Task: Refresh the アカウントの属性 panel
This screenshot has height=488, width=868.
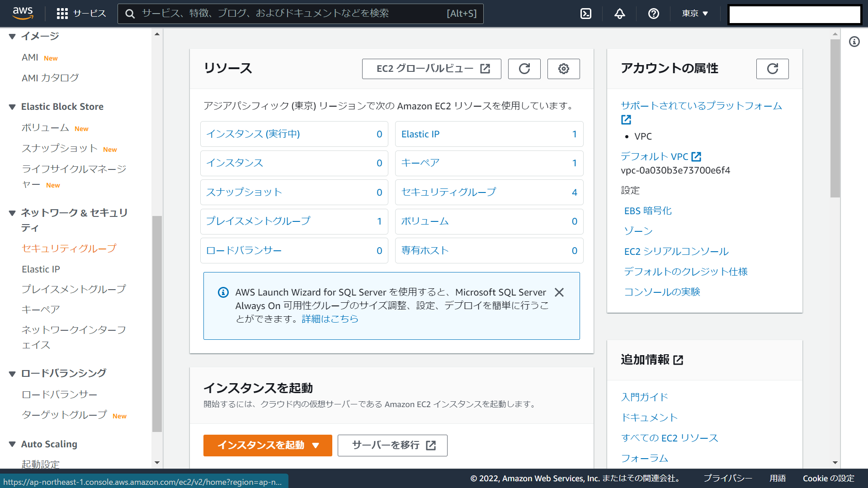Action: click(772, 69)
